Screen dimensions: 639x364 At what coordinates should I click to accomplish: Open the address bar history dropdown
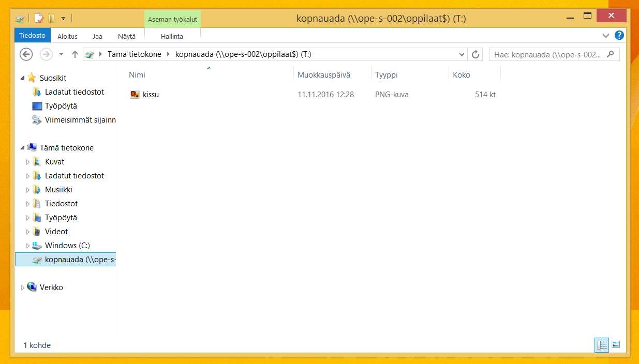coord(462,54)
